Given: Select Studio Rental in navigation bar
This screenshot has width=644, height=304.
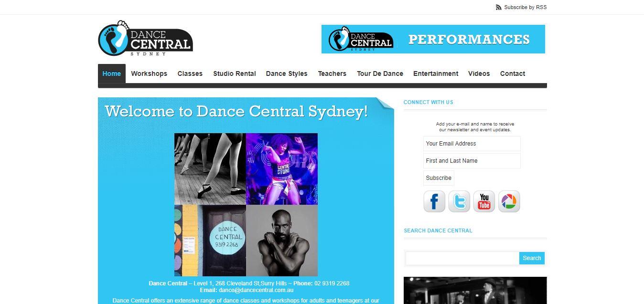Looking at the screenshot, I should 235,73.
